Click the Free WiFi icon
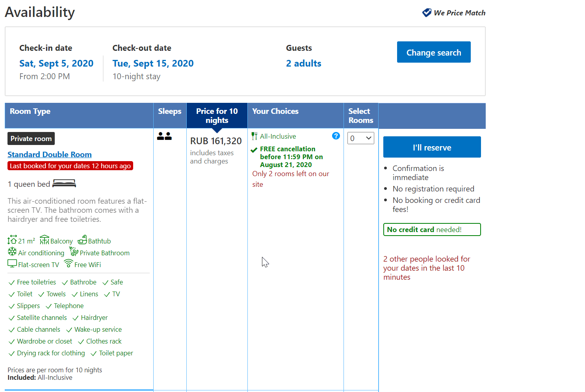The height and width of the screenshot is (392, 585). (69, 263)
